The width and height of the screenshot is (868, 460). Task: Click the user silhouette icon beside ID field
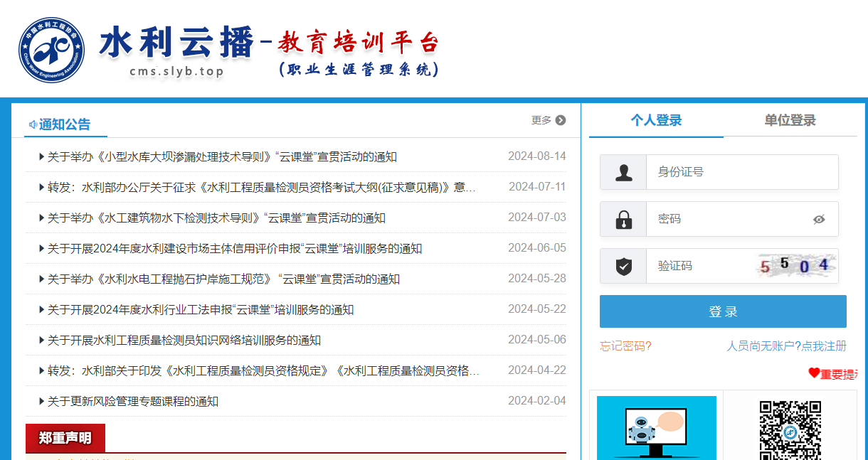[623, 172]
